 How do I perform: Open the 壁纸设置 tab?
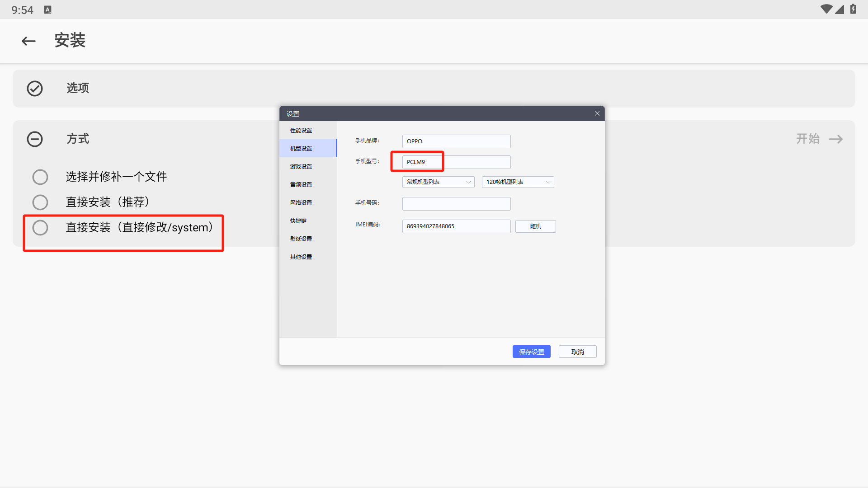[x=308, y=239]
